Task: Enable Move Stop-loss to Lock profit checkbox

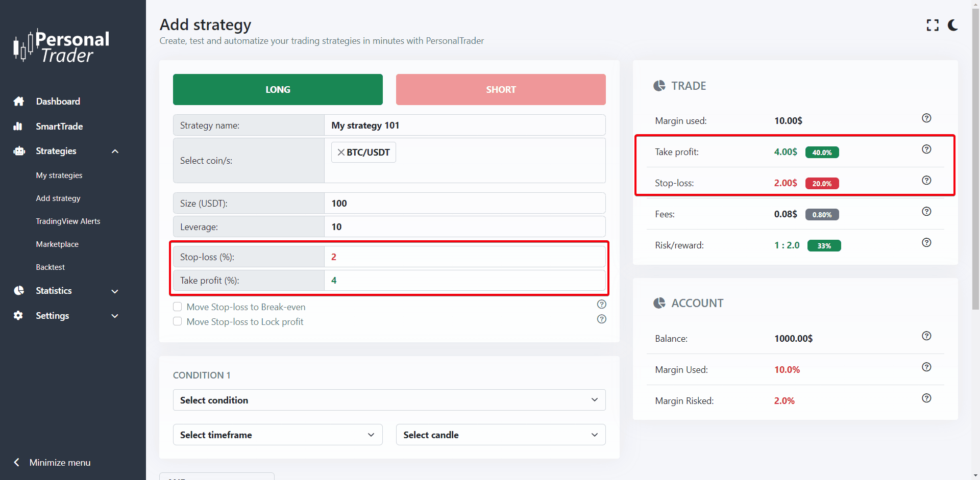Action: (178, 321)
